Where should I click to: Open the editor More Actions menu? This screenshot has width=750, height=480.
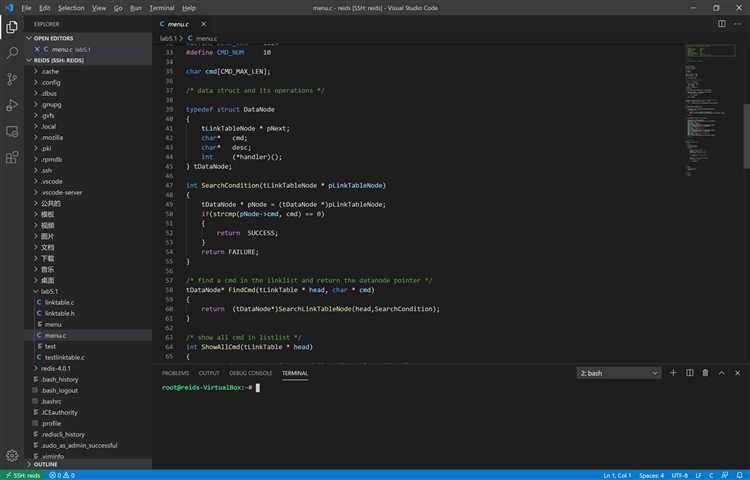(x=738, y=23)
